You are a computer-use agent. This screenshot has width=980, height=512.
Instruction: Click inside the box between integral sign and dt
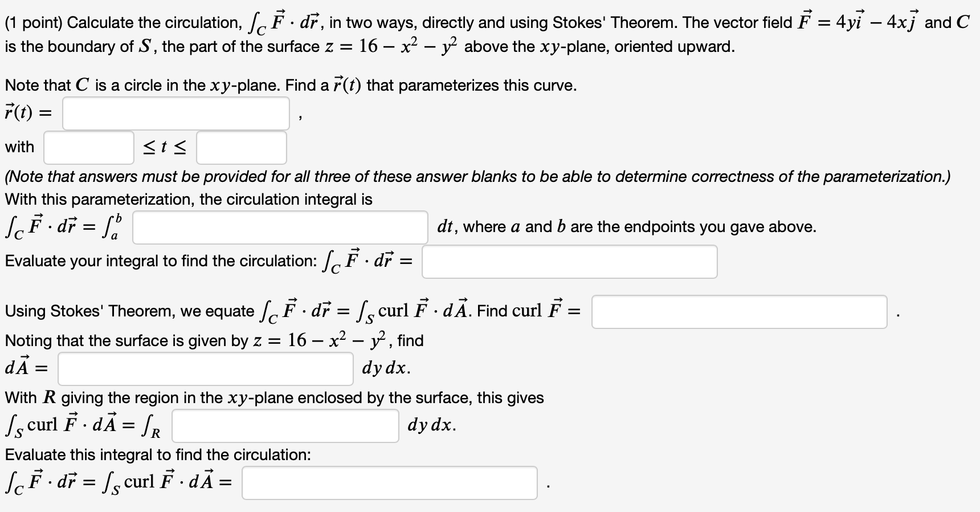[279, 228]
